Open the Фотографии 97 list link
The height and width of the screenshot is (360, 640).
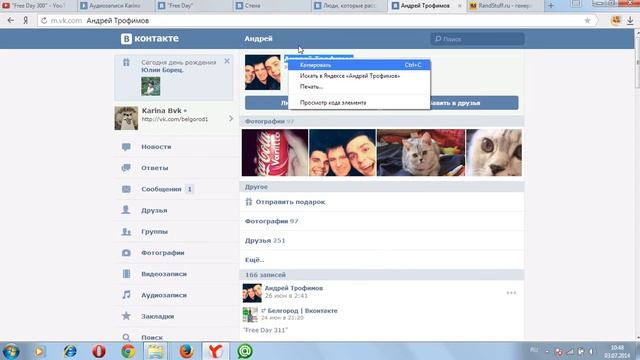(271, 221)
